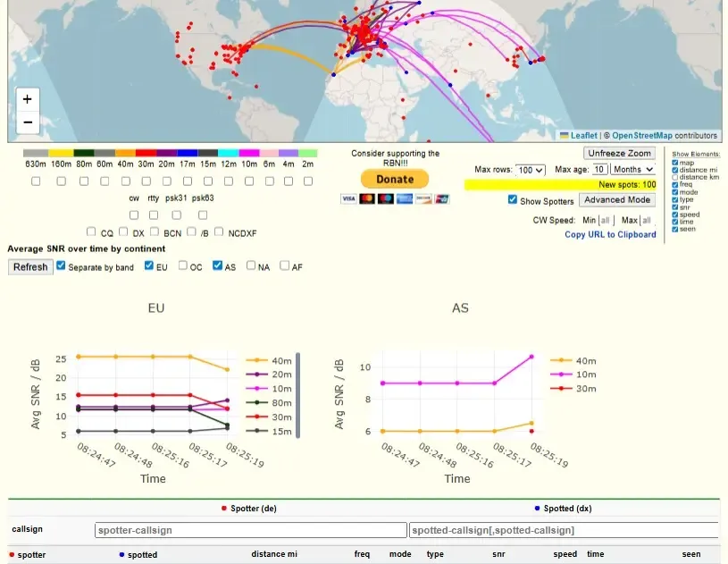Image resolution: width=728 pixels, height=564 pixels.
Task: Switch to Advanced Mode
Action: pos(617,200)
